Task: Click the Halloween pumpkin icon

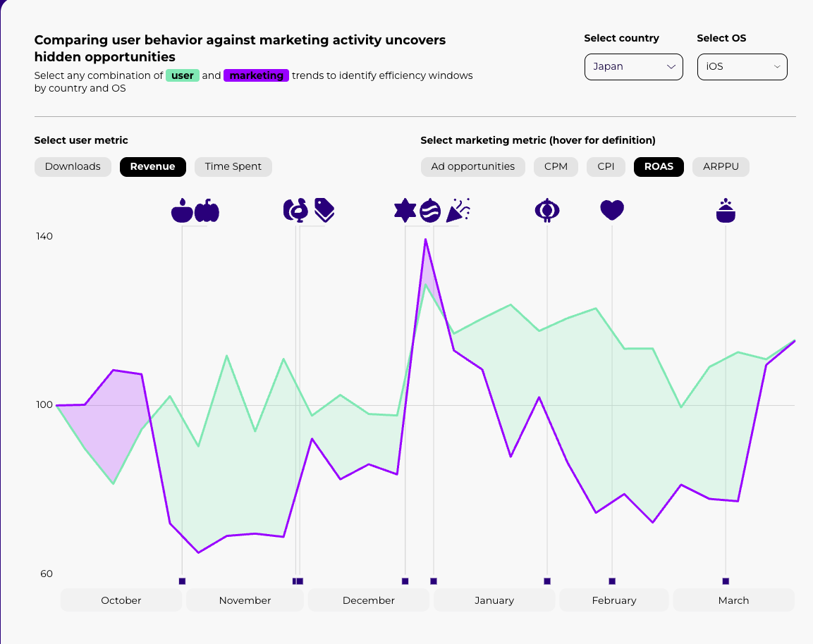Action: pyautogui.click(x=207, y=210)
